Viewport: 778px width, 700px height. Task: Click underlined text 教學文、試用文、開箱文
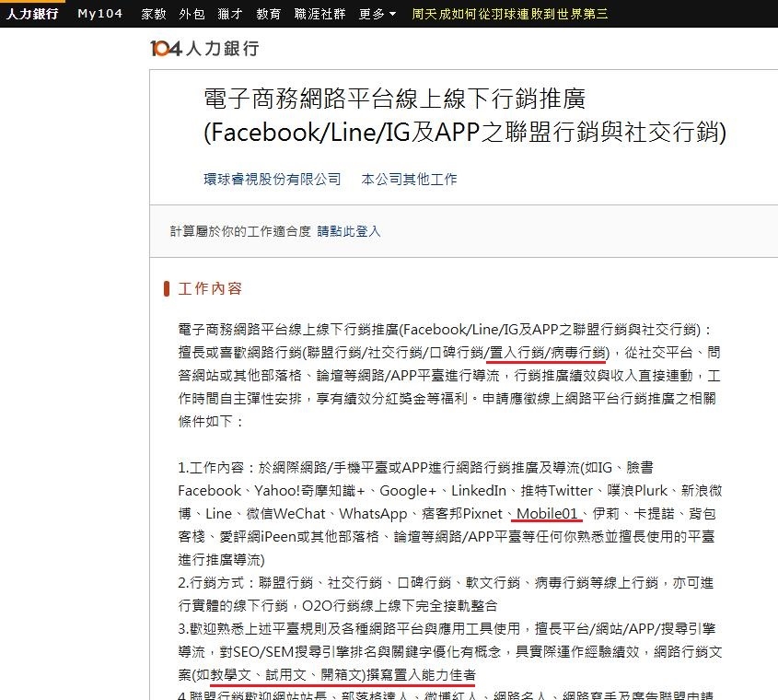(287, 675)
